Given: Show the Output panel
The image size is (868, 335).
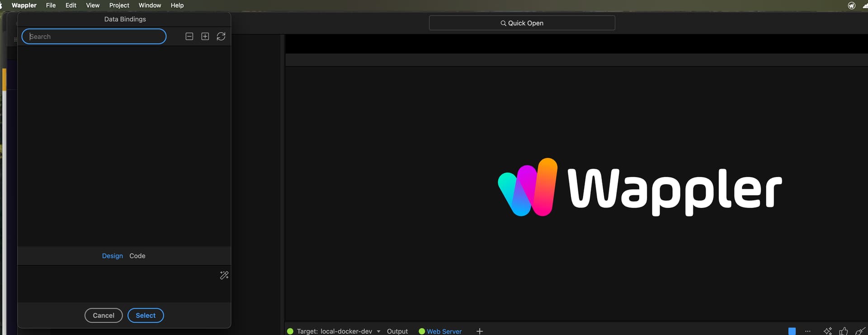Looking at the screenshot, I should coord(397,331).
